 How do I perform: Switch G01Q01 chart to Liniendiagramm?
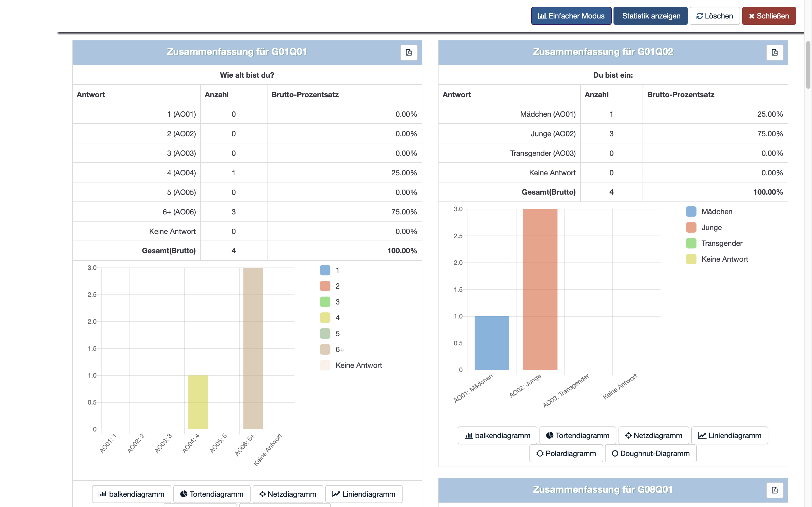(x=364, y=494)
